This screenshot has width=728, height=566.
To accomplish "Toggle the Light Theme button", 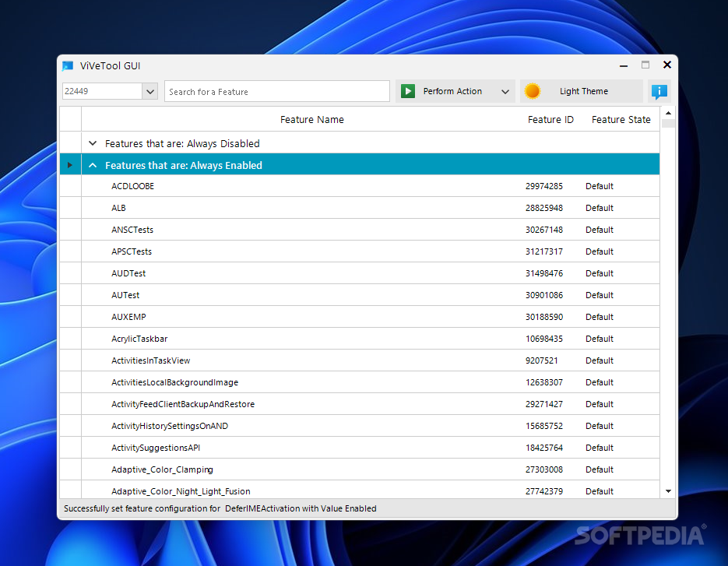I will click(x=582, y=91).
